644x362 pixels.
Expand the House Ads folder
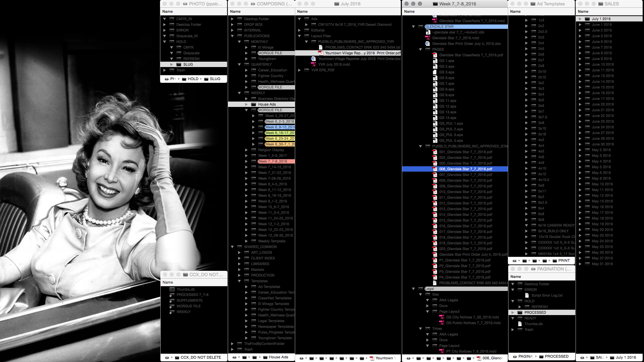point(247,105)
